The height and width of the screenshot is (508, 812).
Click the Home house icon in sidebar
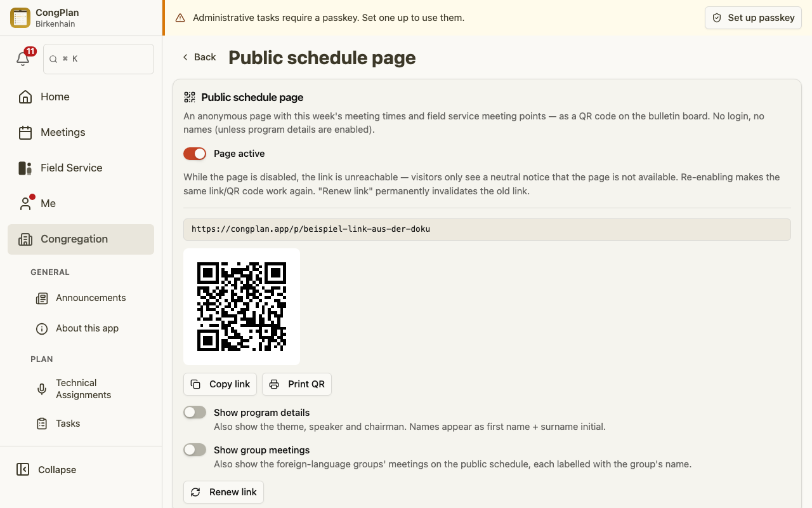[25, 97]
